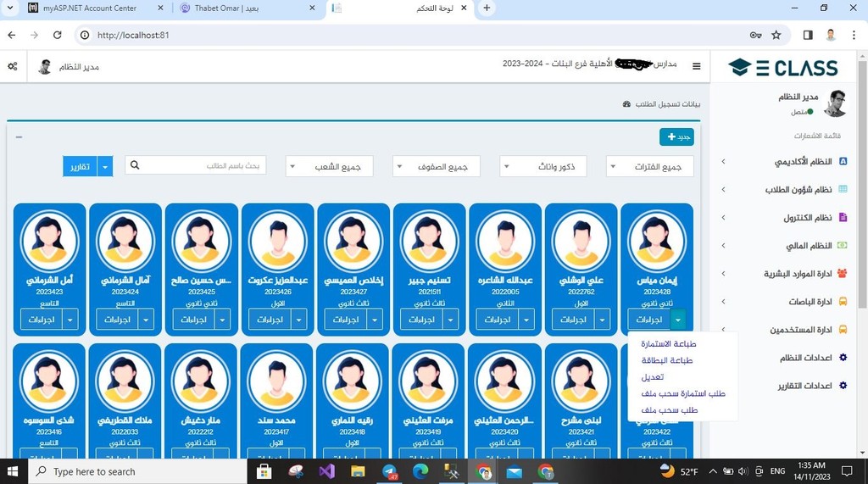Click the browser password key icon
The height and width of the screenshot is (484, 868).
point(755,35)
